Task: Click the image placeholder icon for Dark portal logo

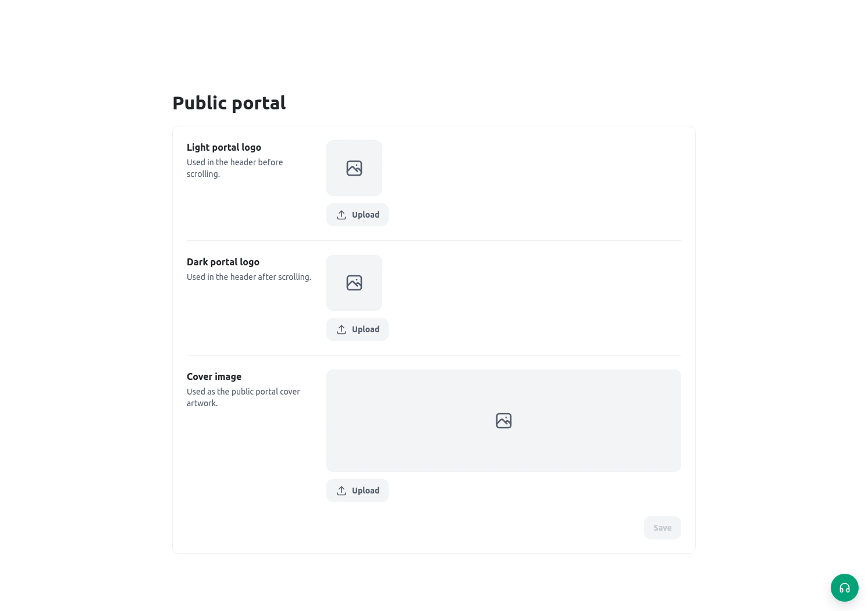Action: (x=354, y=283)
